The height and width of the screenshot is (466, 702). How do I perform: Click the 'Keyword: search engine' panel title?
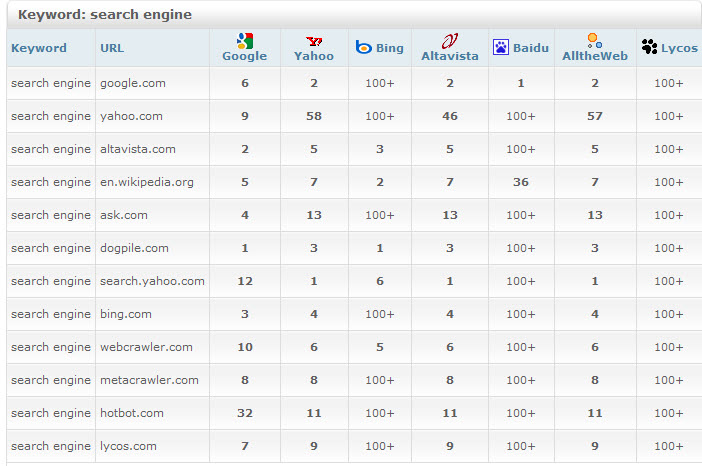click(x=105, y=14)
